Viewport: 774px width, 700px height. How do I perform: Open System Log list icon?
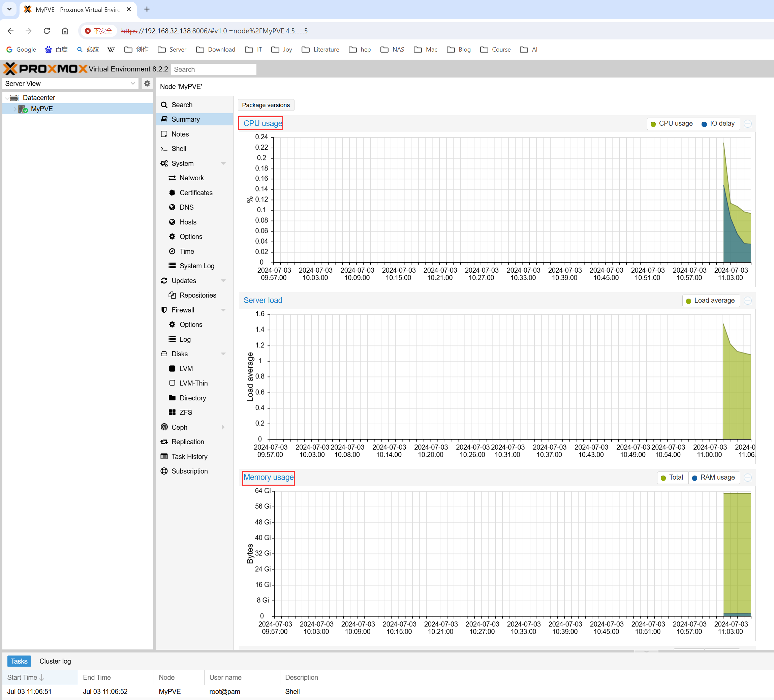pyautogui.click(x=172, y=266)
